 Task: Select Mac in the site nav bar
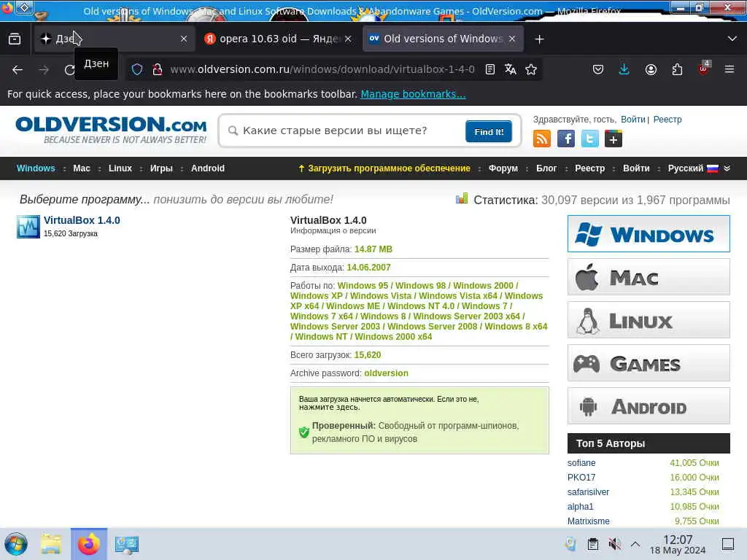tap(82, 168)
